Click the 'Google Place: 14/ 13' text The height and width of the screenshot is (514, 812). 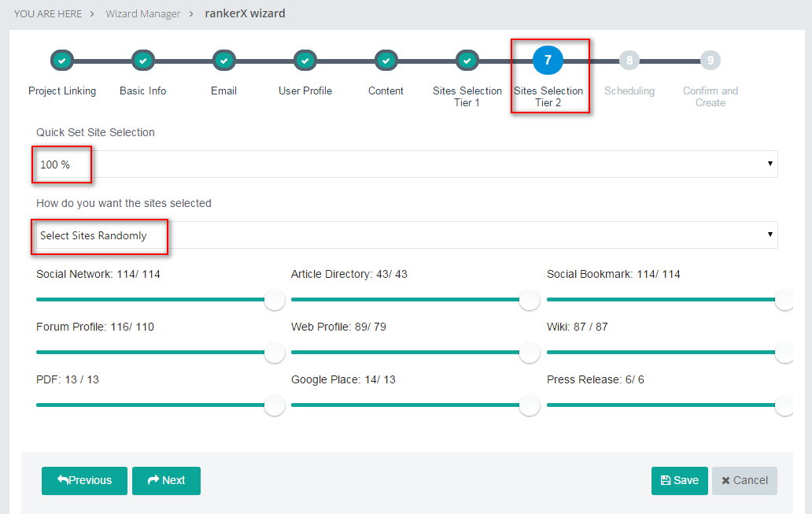pos(343,380)
